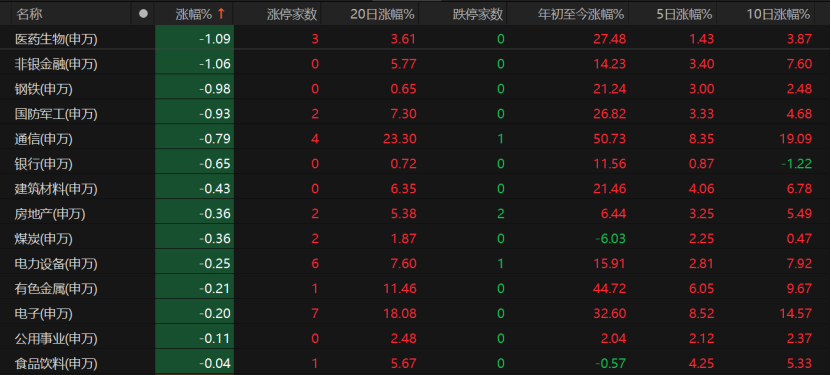The image size is (831, 375).
Task: Click year-to-date value 50.73 for 通信
Action: click(609, 139)
